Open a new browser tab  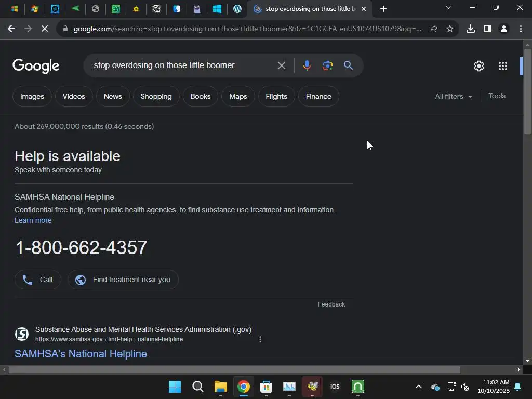click(383, 9)
